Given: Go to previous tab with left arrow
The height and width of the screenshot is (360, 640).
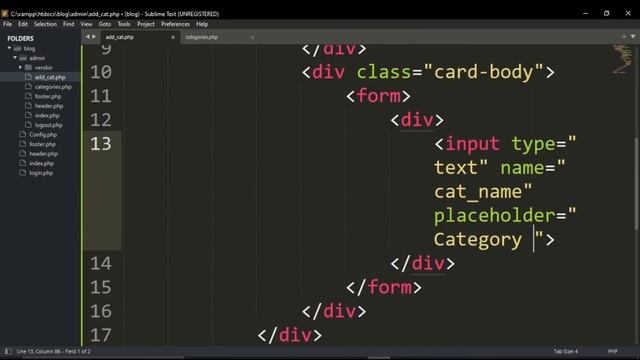Looking at the screenshot, I should point(87,37).
